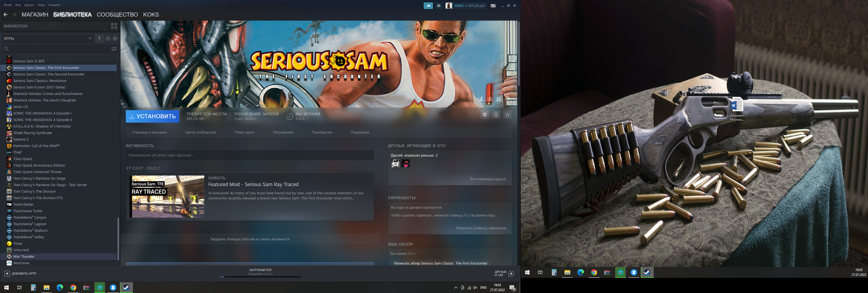Open Featured Mod news headline
Screen dimensions: 868x293
click(x=253, y=184)
